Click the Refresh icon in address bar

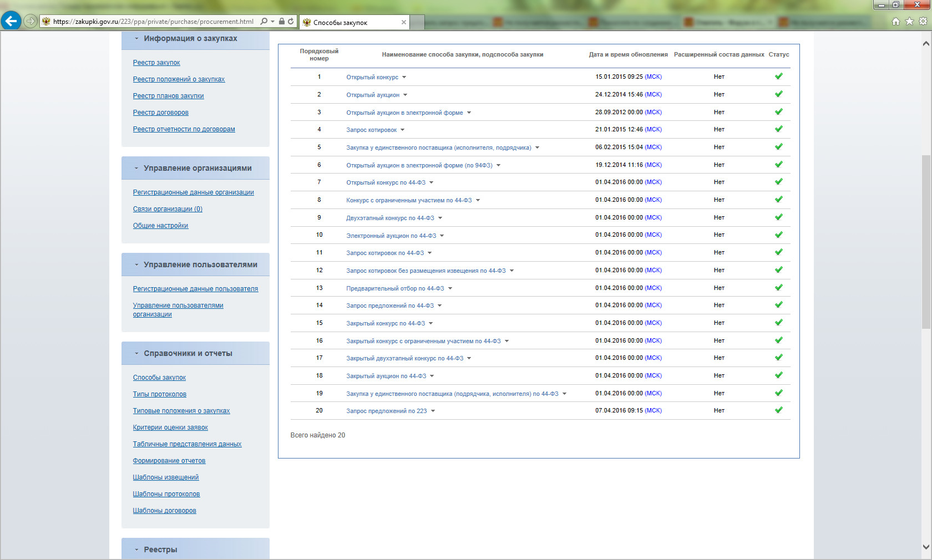point(291,22)
